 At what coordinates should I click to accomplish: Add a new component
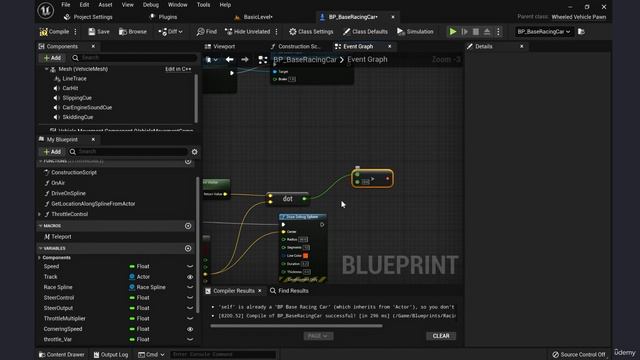point(52,58)
